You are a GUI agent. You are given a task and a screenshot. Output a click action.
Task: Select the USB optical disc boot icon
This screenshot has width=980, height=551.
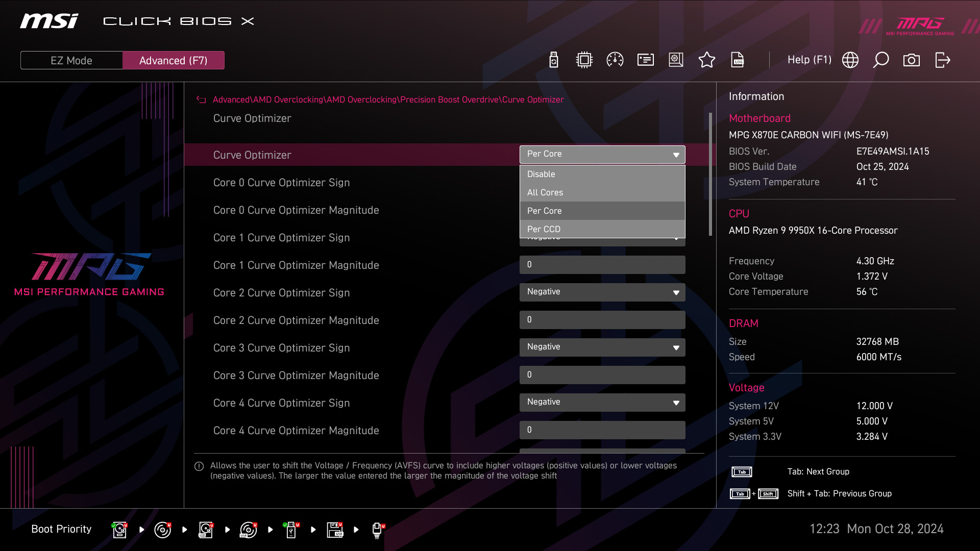coord(249,530)
